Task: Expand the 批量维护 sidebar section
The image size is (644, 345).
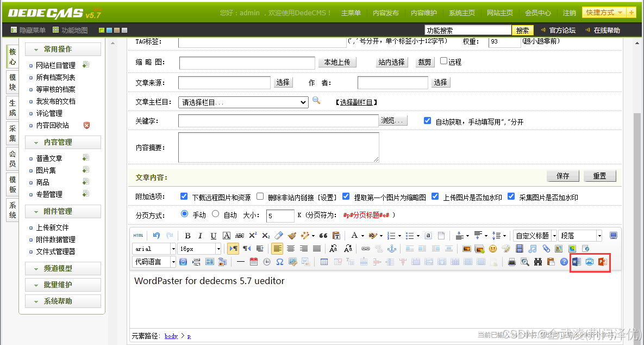Action: pos(63,285)
